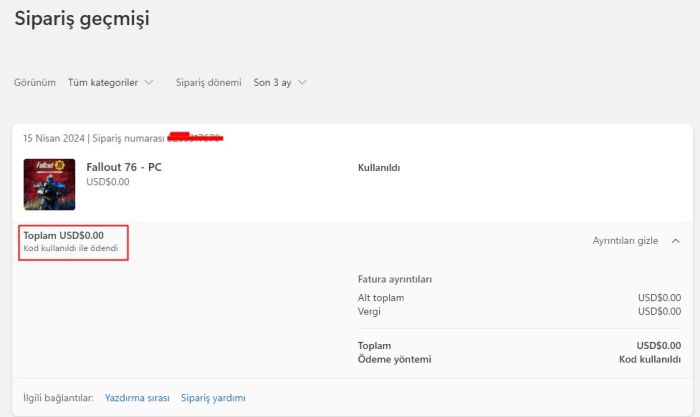Image resolution: width=700 pixels, height=417 pixels.
Task: Open the Yazdırma sırası link
Action: (x=137, y=398)
